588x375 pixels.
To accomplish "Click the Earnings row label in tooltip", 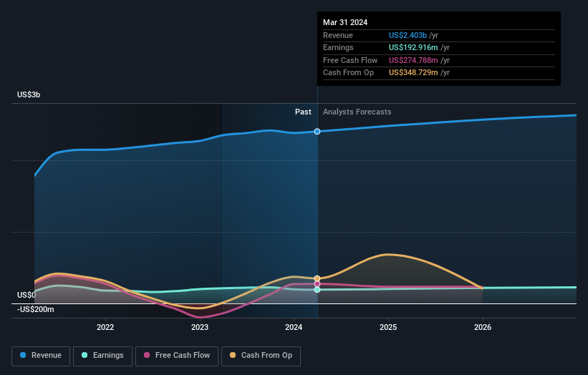I will tap(338, 47).
